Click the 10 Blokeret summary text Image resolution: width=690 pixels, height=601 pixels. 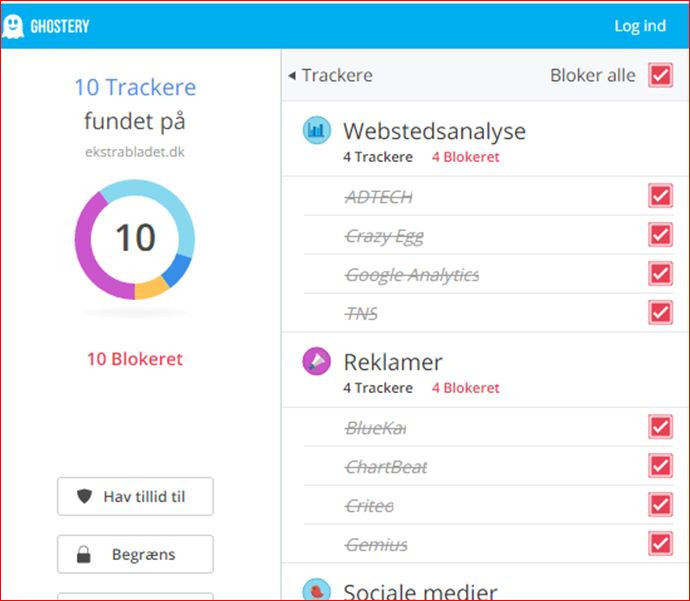coord(135,359)
